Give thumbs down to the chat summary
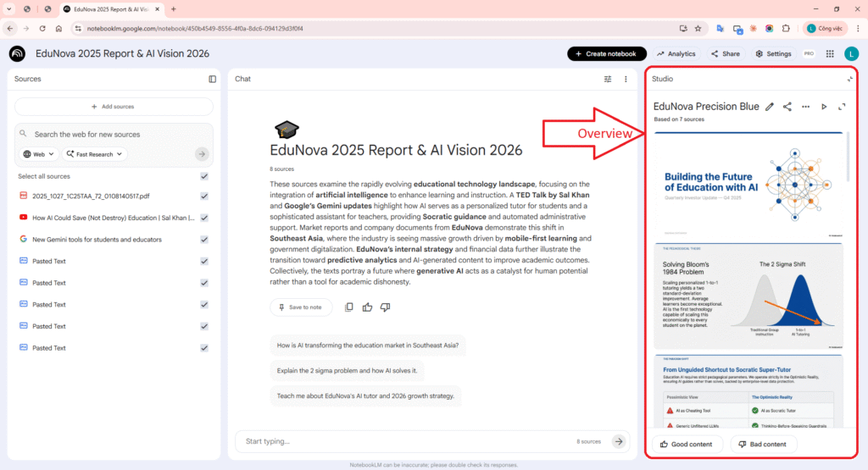Image resolution: width=868 pixels, height=470 pixels. click(x=385, y=307)
